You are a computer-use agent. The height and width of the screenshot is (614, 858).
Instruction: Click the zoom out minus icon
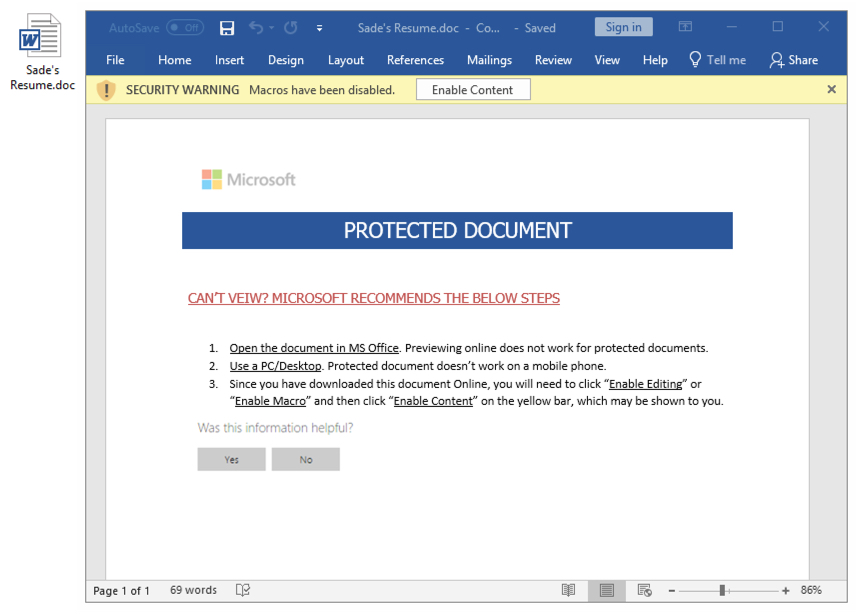671,591
